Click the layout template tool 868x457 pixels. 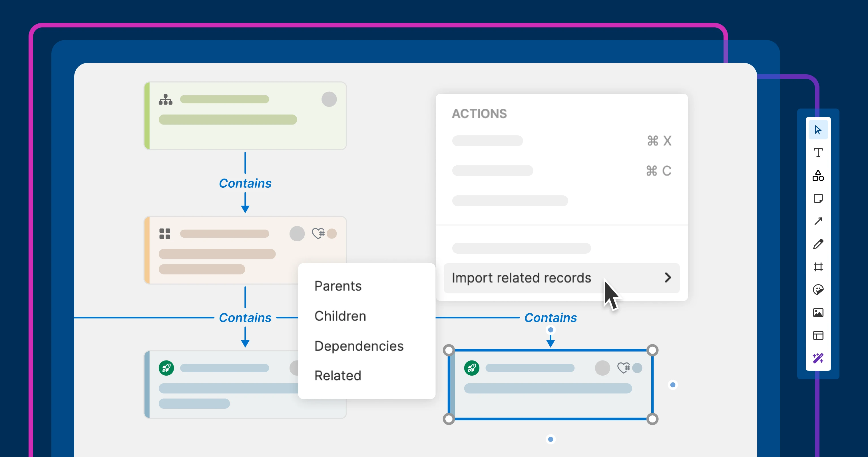tap(818, 336)
